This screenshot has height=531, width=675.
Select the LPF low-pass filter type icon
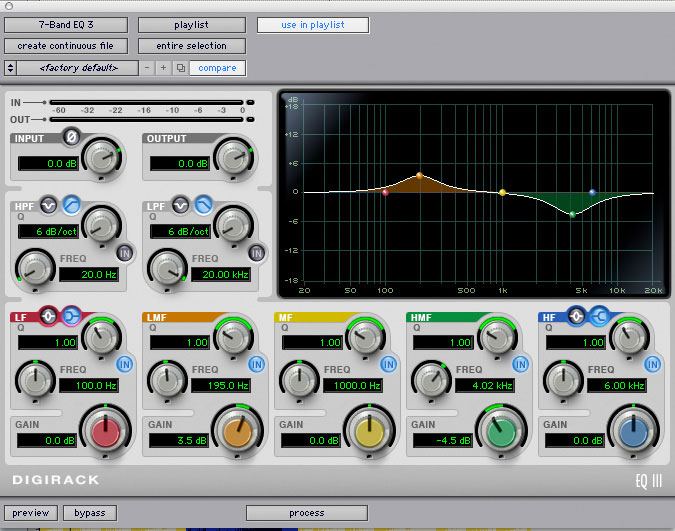pyautogui.click(x=203, y=205)
